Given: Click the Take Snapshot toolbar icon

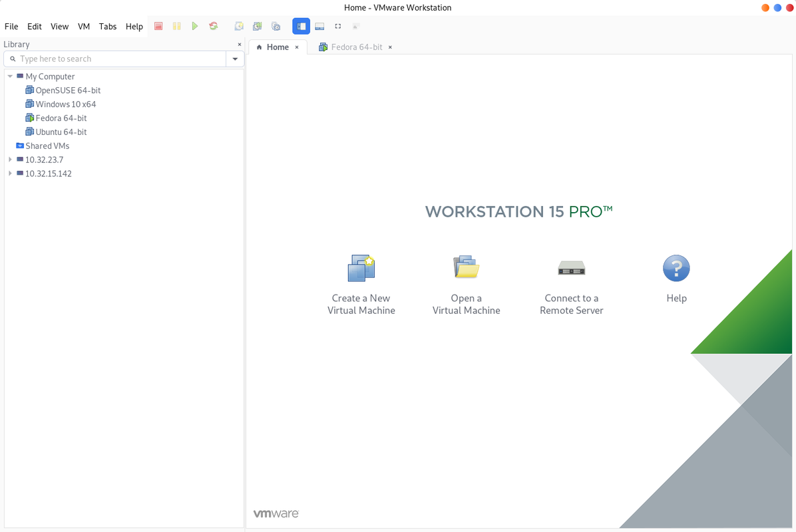Looking at the screenshot, I should click(239, 26).
